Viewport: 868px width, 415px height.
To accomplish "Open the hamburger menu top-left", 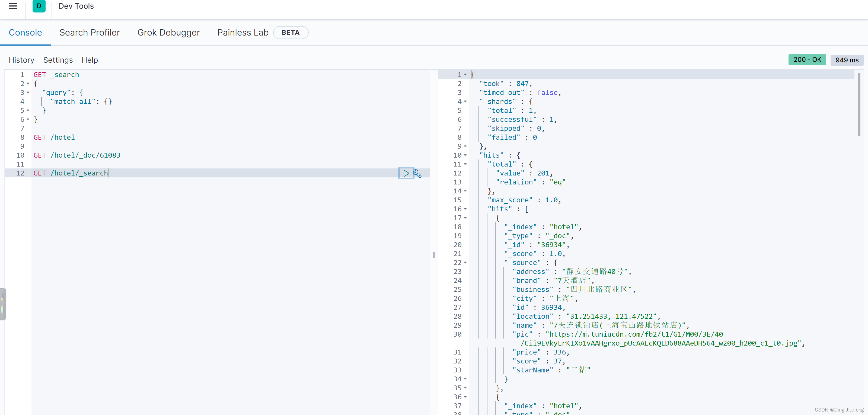I will click(13, 5).
